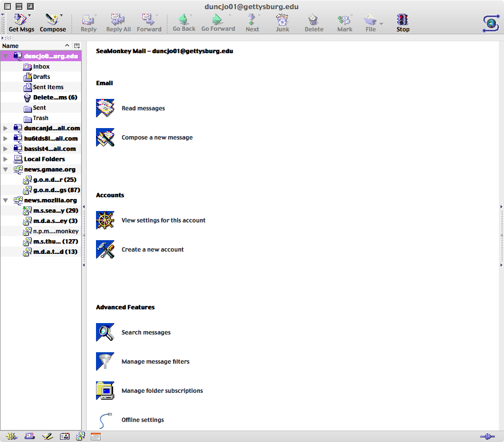Toggle the online/offline connection icon
Screen dimensions: 504x442
point(487,436)
